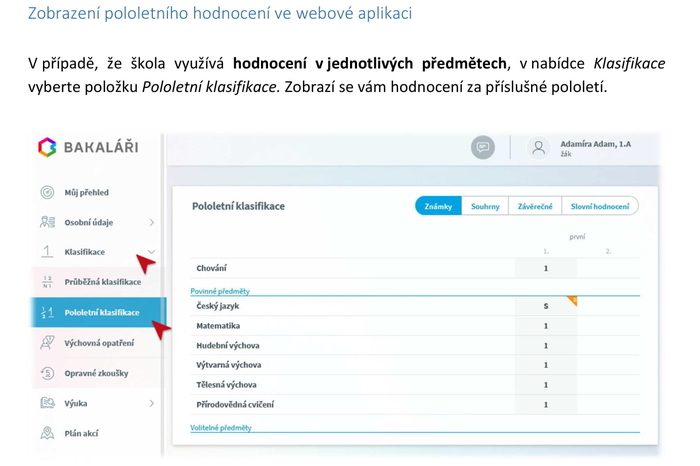The image size is (700, 466).
Task: Click the Výchovná opatření icon
Action: [47, 343]
